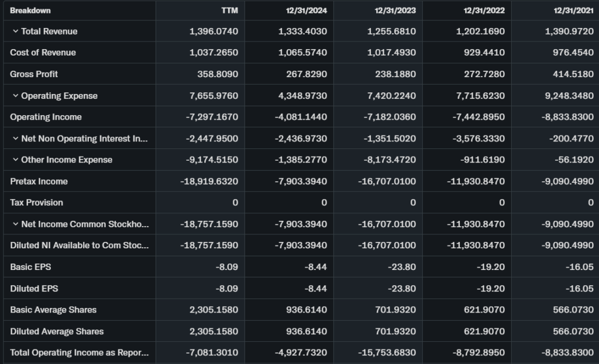Click the Breakdown header label
The height and width of the screenshot is (364, 599).
(x=30, y=11)
